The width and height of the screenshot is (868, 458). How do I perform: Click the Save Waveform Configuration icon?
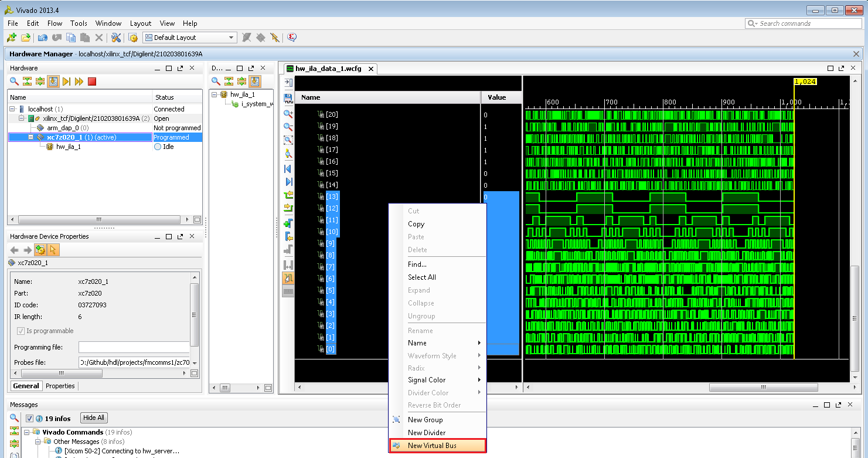[x=288, y=98]
